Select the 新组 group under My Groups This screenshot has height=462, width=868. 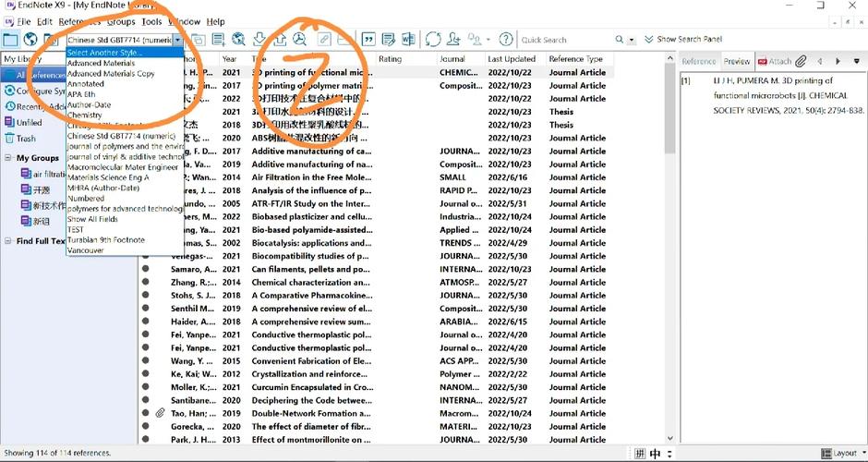click(x=41, y=221)
